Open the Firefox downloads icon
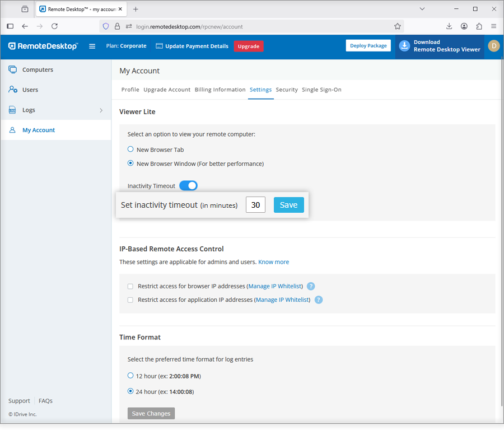 tap(449, 26)
